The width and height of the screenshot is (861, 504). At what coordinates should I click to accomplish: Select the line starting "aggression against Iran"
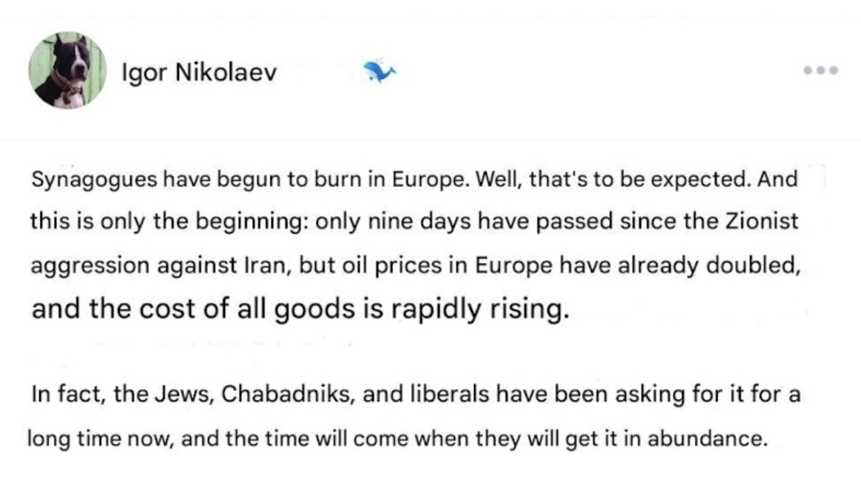click(x=414, y=265)
